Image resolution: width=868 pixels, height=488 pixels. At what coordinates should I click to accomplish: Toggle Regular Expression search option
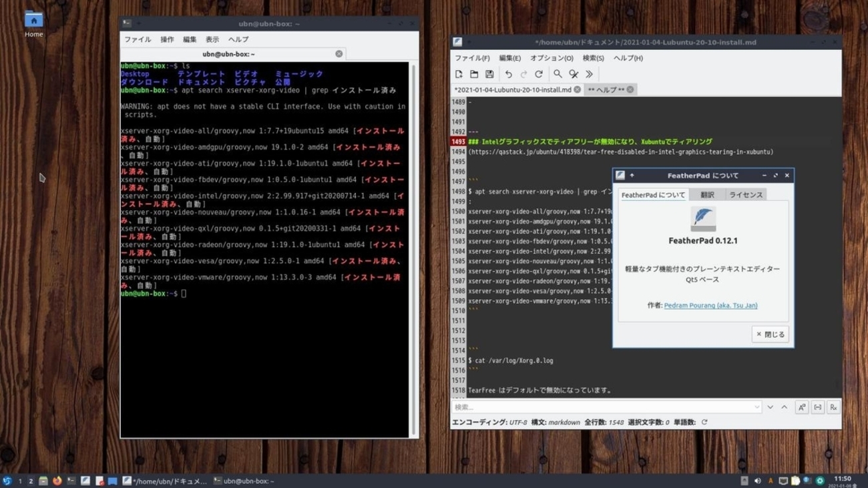coord(833,407)
